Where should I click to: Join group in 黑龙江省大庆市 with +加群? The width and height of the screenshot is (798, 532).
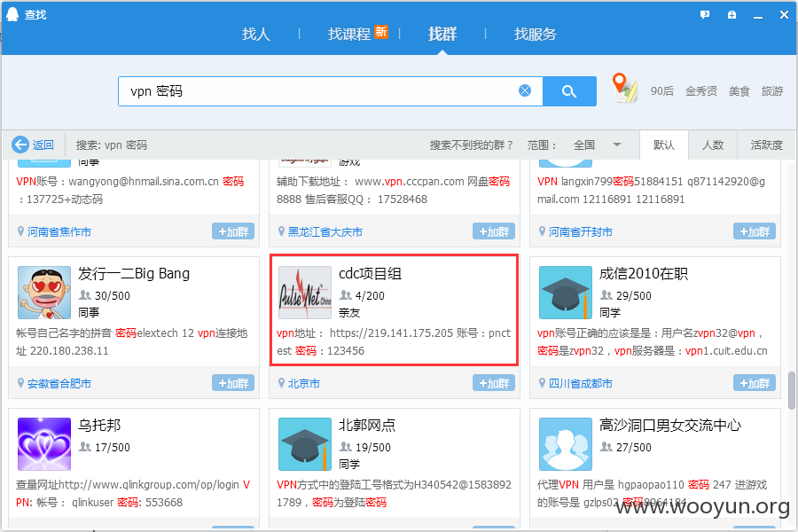tap(494, 231)
